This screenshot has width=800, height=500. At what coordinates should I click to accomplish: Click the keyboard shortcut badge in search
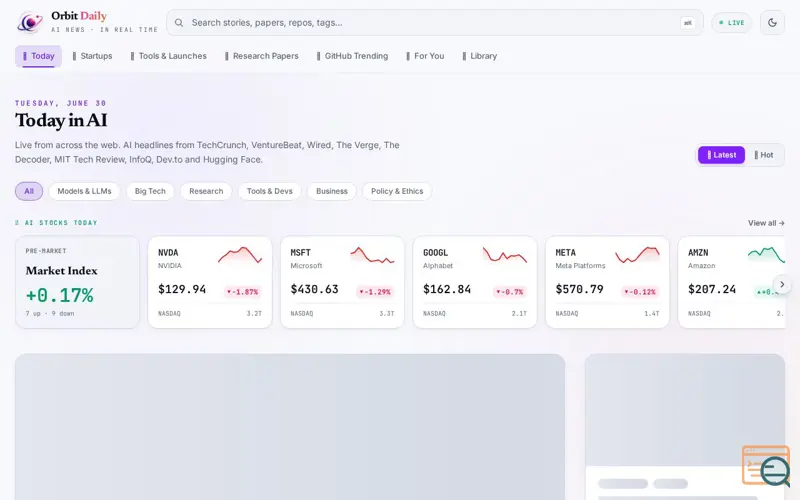coord(687,23)
